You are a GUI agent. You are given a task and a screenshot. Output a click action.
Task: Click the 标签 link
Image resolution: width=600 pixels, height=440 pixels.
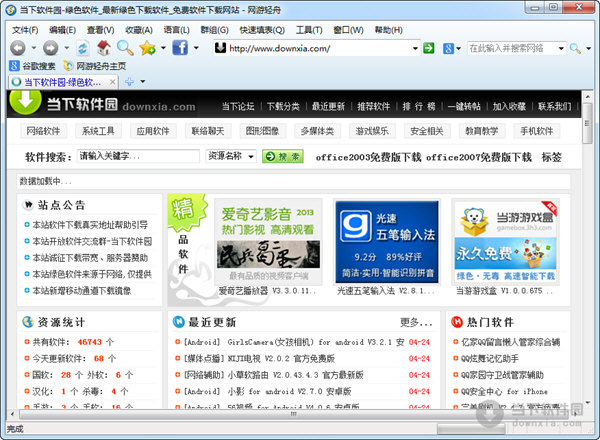click(551, 157)
